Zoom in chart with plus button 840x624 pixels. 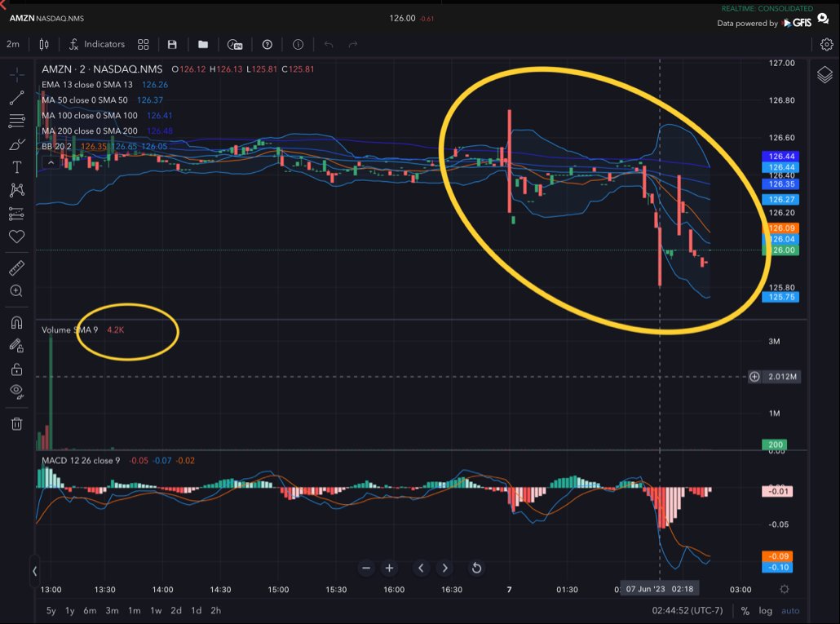390,568
